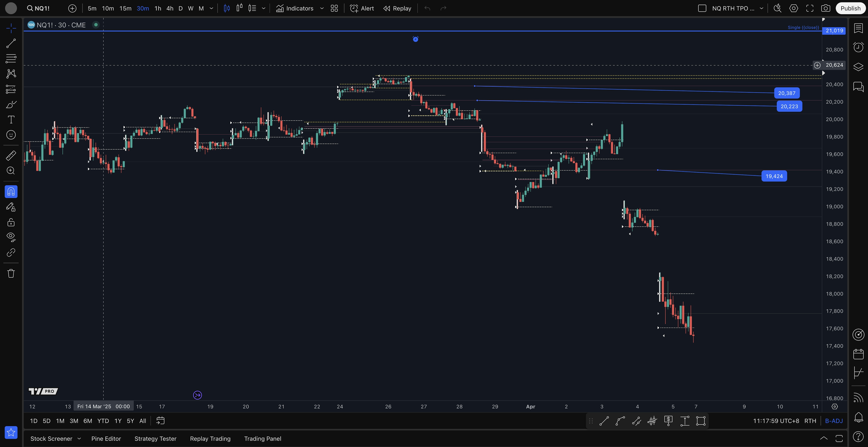Click the trash Remove objects icon
868x447 pixels.
(11, 273)
